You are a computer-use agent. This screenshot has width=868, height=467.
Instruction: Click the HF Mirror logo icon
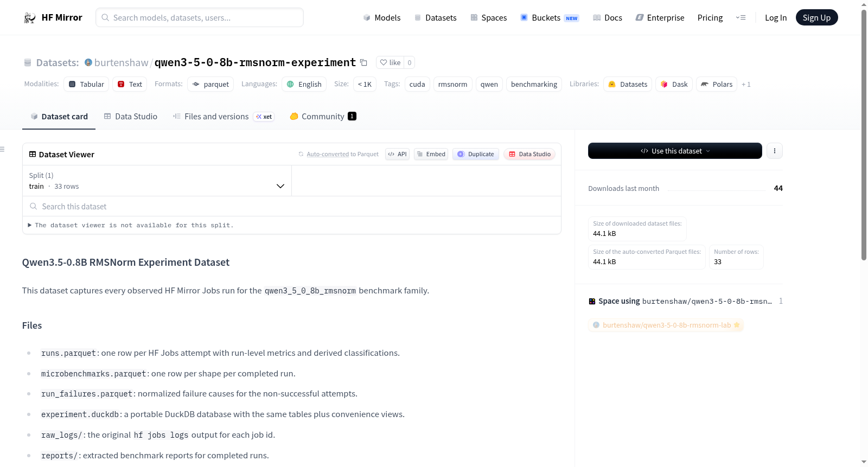(x=30, y=18)
